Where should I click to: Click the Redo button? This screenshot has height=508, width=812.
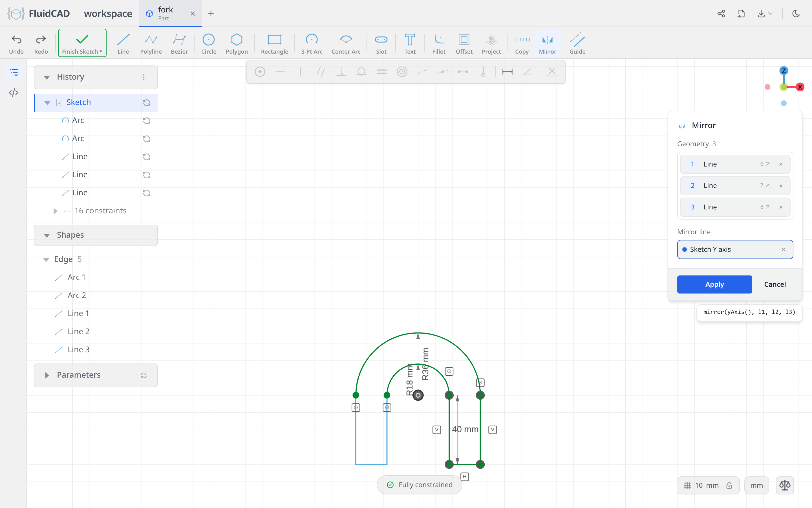point(41,44)
